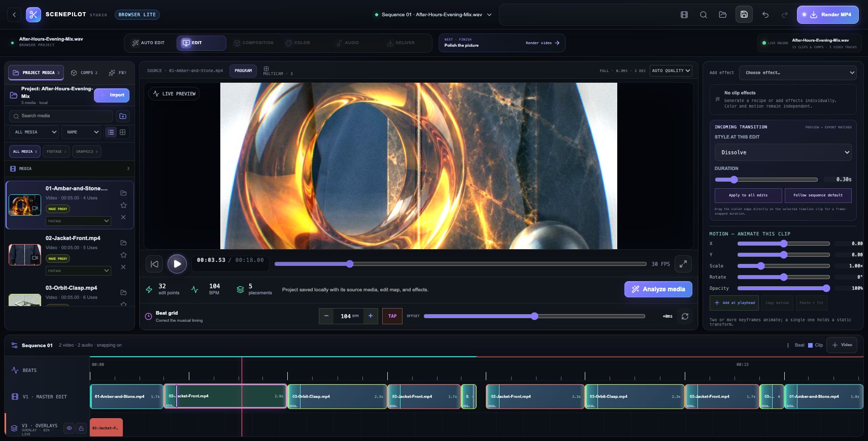
Task: Open the Choose effect dropdown
Action: [x=797, y=73]
